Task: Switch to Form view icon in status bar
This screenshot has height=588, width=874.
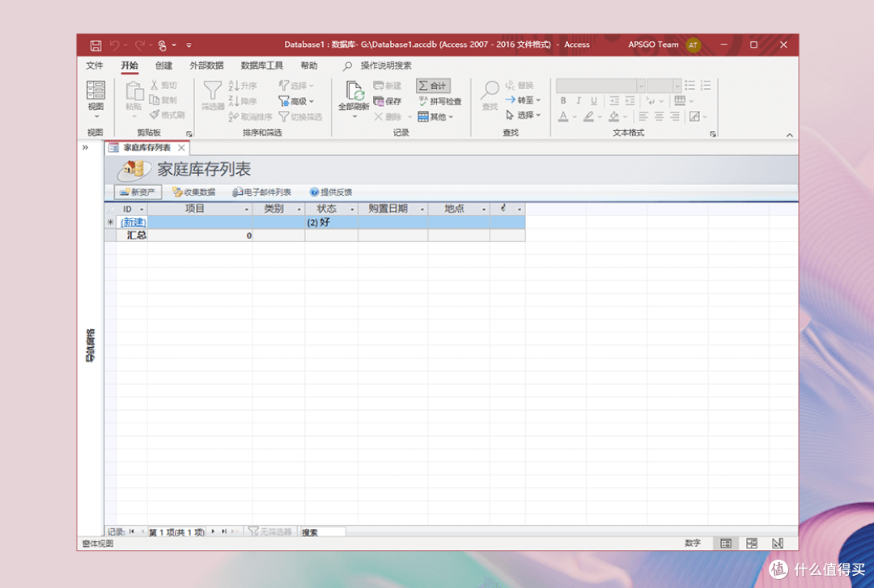Action: pyautogui.click(x=726, y=544)
